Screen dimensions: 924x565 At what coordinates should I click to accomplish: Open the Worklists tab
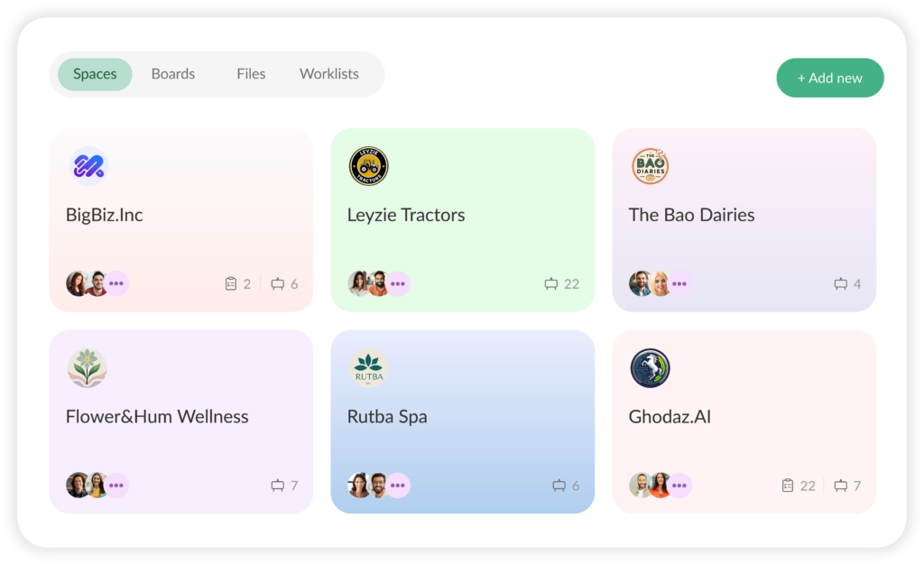[x=329, y=74]
